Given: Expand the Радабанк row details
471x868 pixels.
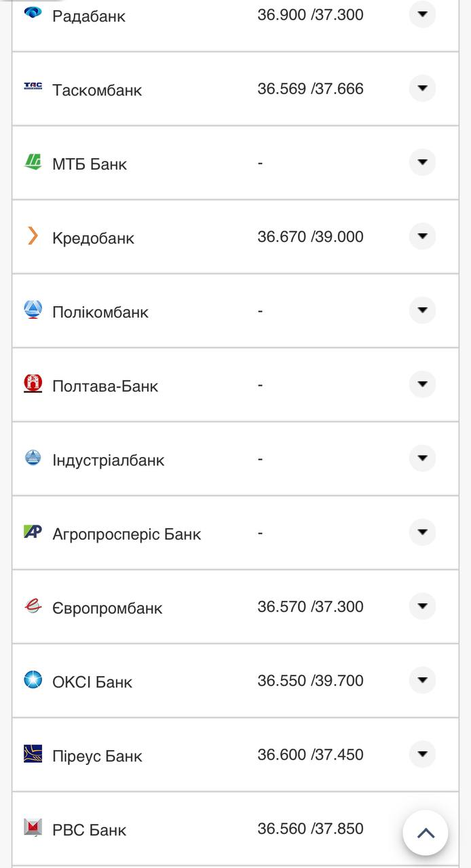Looking at the screenshot, I should click(422, 14).
